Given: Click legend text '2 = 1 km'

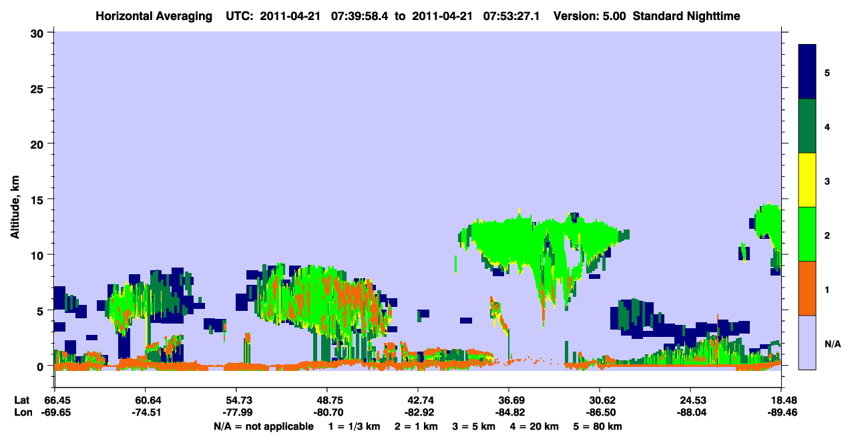Looking at the screenshot, I should 417,426.
